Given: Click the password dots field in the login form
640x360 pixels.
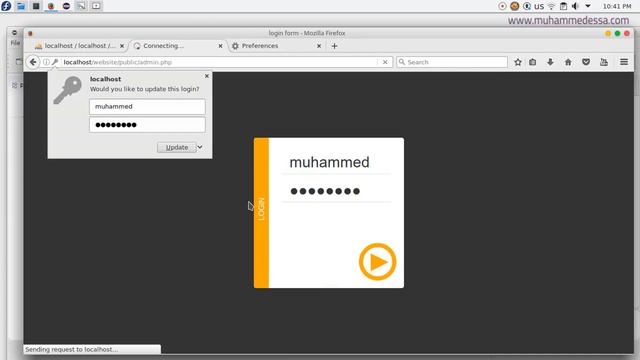Looking at the screenshot, I should pyautogui.click(x=336, y=191).
